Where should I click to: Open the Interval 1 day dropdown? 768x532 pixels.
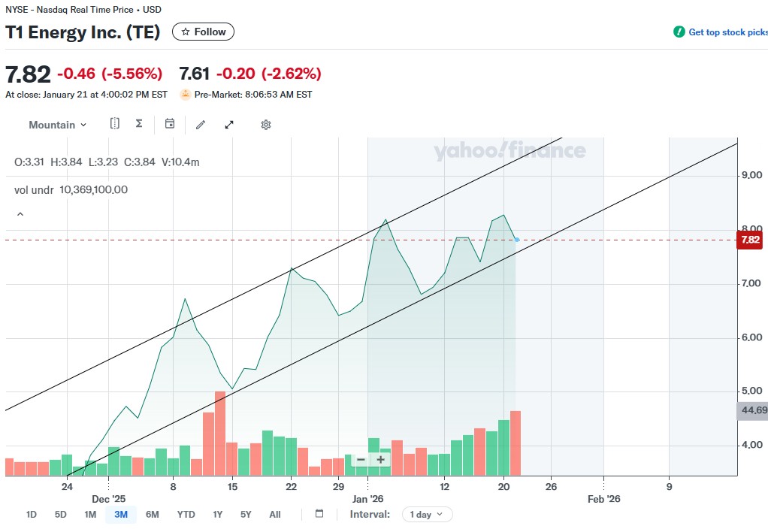[x=428, y=515]
